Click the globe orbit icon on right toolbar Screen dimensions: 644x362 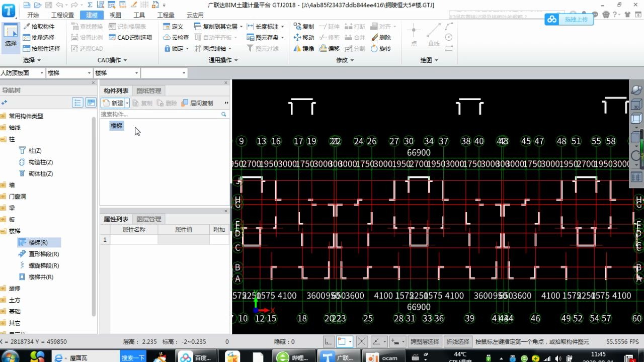tap(636, 90)
